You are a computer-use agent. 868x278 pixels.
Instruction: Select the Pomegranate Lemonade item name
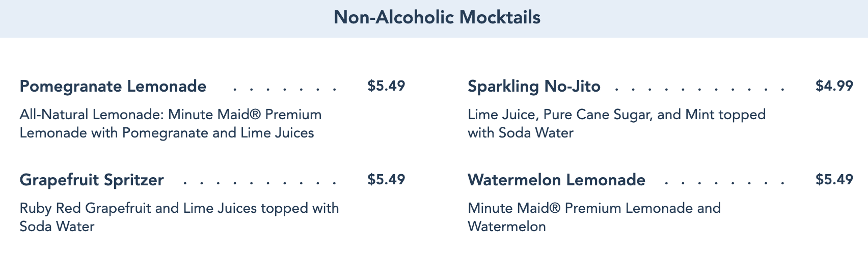113,86
